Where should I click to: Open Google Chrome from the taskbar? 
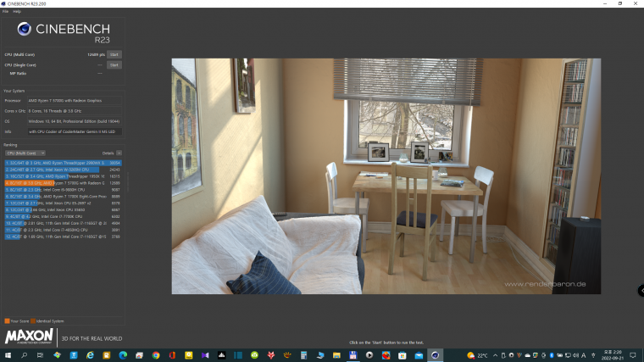156,355
